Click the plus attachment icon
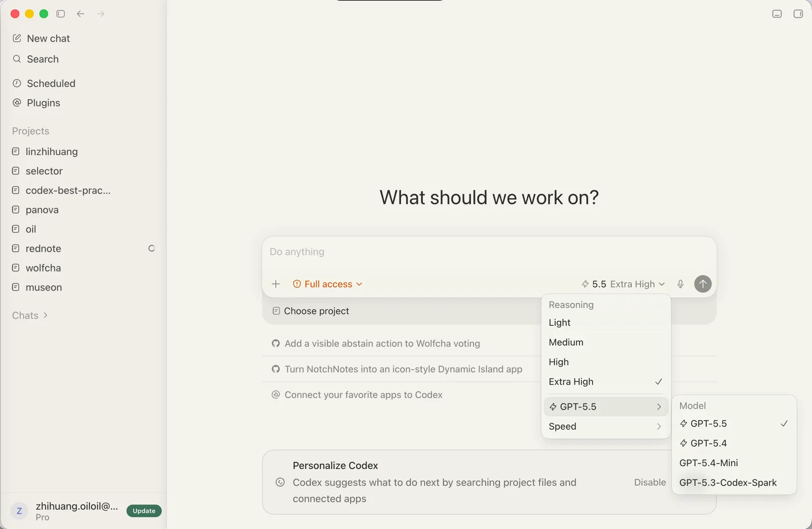Screen dimensions: 812x529 276,284
